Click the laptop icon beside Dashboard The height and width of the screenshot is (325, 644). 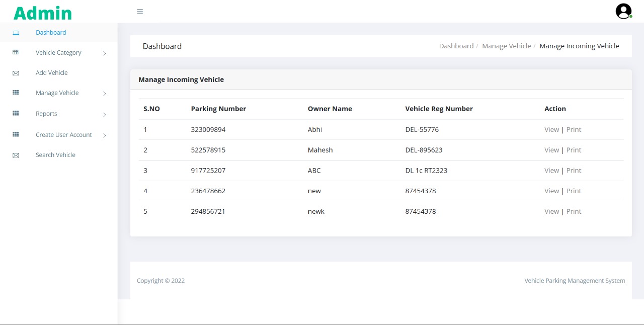coord(16,33)
